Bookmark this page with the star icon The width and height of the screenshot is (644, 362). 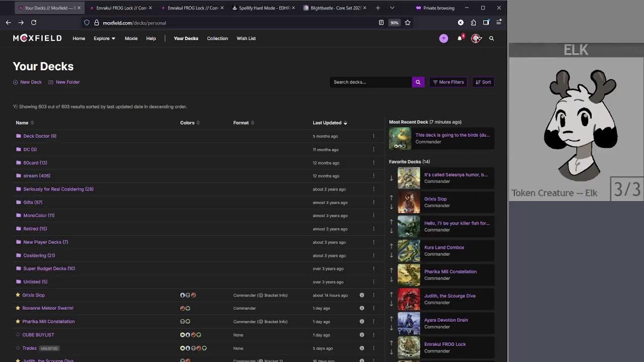tap(408, 23)
